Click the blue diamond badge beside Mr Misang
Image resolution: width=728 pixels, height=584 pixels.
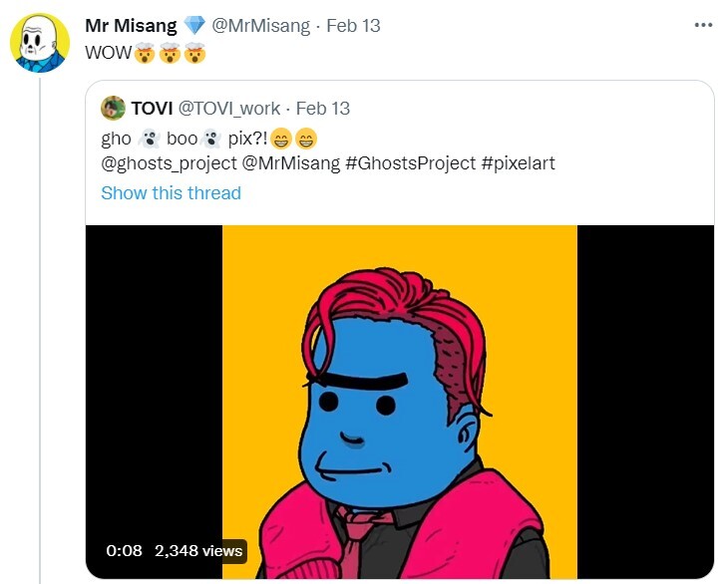tap(193, 26)
